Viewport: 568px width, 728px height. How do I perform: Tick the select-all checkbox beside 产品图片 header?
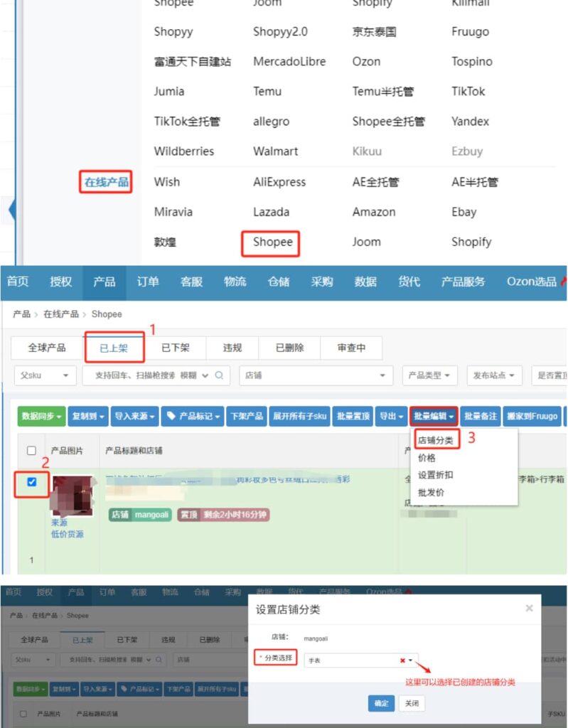coord(31,450)
